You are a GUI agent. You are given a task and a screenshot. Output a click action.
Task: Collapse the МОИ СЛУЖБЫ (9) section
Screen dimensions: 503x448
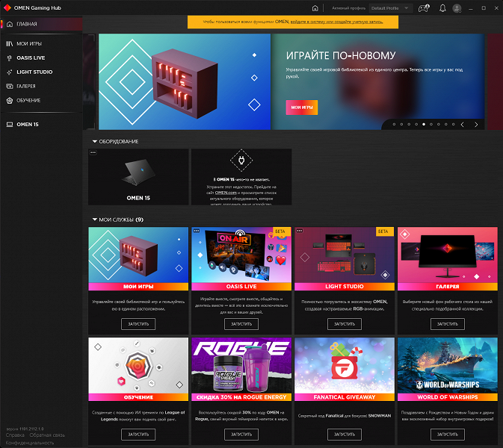click(x=95, y=220)
